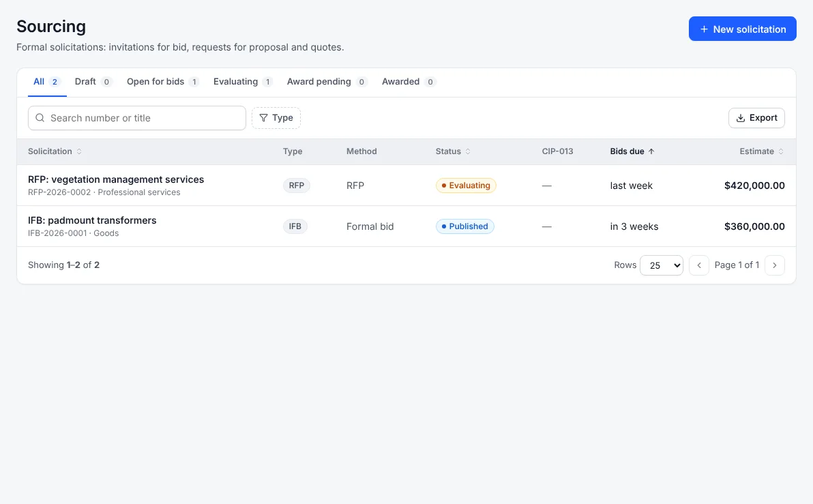Focus the Search number or title field

(137, 118)
